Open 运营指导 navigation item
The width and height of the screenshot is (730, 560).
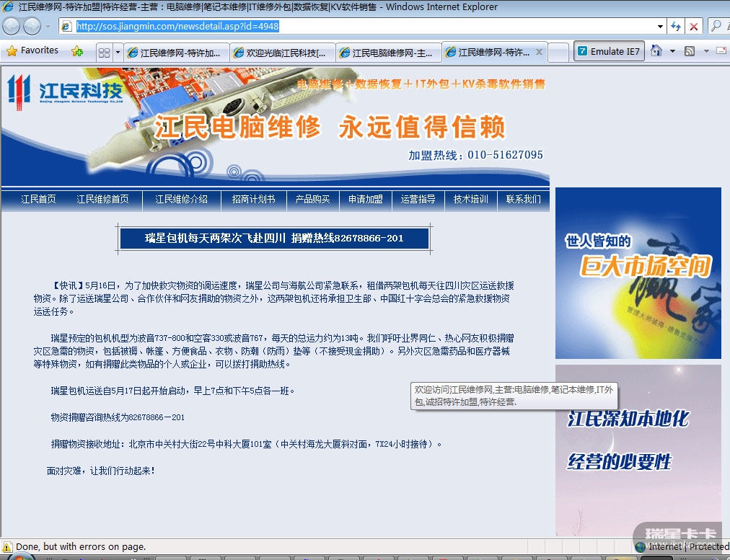[418, 199]
